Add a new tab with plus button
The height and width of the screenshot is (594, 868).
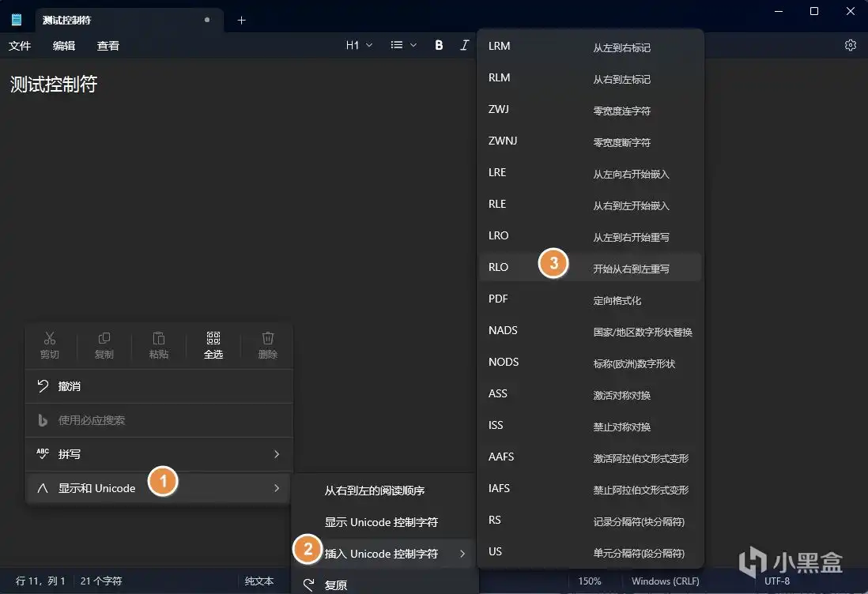coord(242,20)
